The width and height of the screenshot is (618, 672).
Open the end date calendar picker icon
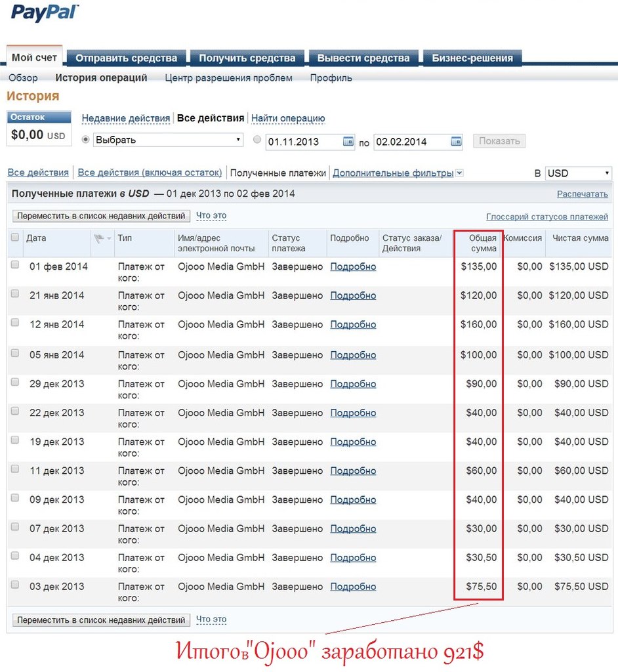click(456, 142)
